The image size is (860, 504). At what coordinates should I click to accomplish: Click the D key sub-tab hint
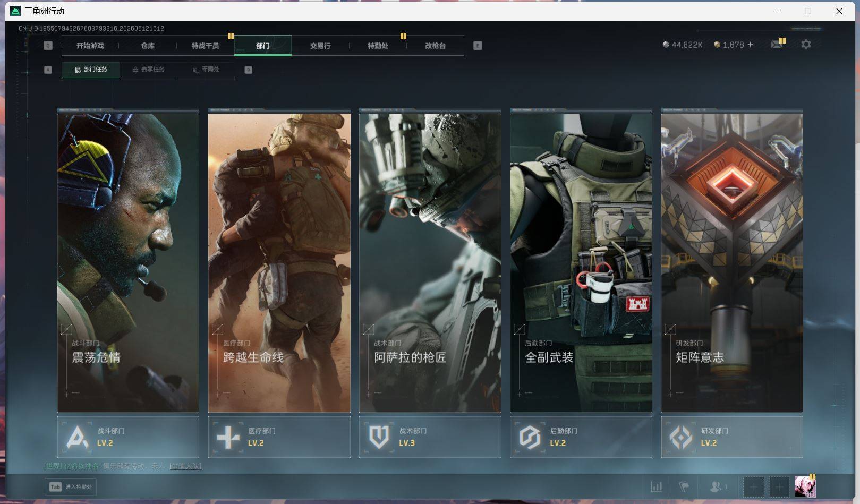pyautogui.click(x=248, y=70)
